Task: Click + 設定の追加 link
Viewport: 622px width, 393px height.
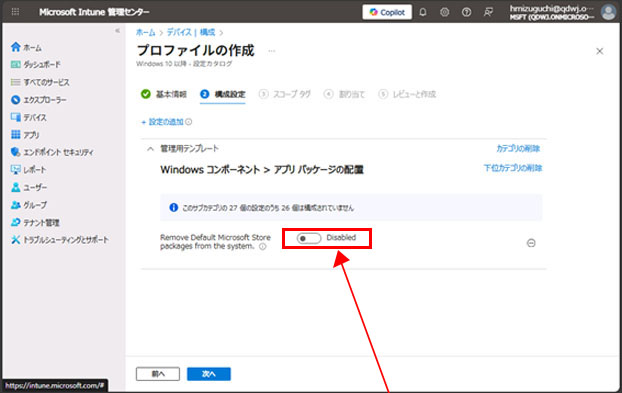Action: pyautogui.click(x=163, y=122)
